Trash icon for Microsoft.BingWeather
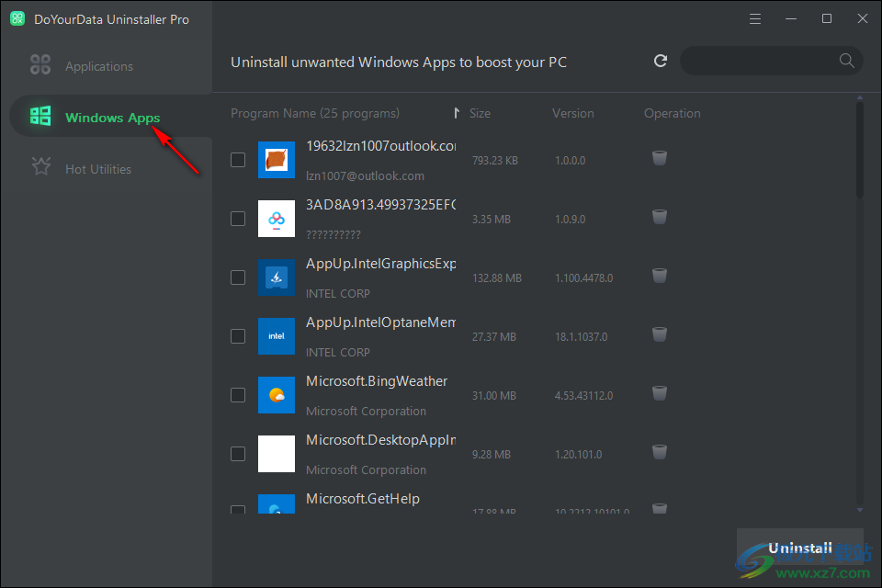Screen dimensions: 882x588 (x=660, y=393)
